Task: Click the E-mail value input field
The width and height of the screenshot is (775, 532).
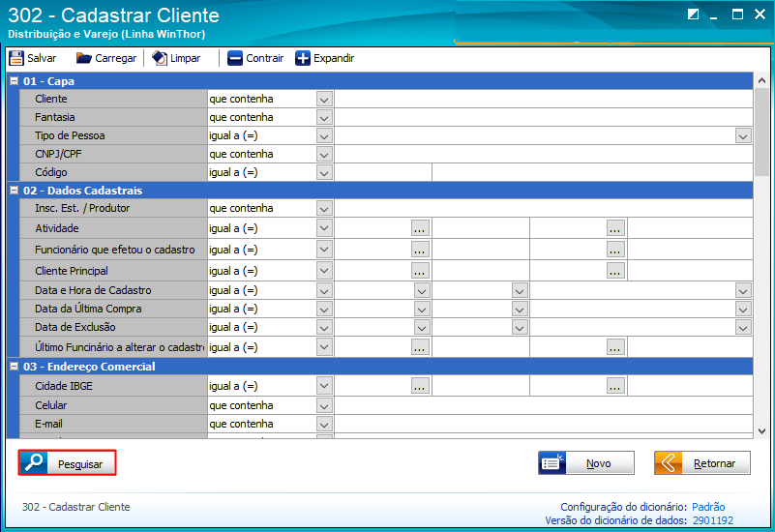Action: [x=543, y=424]
